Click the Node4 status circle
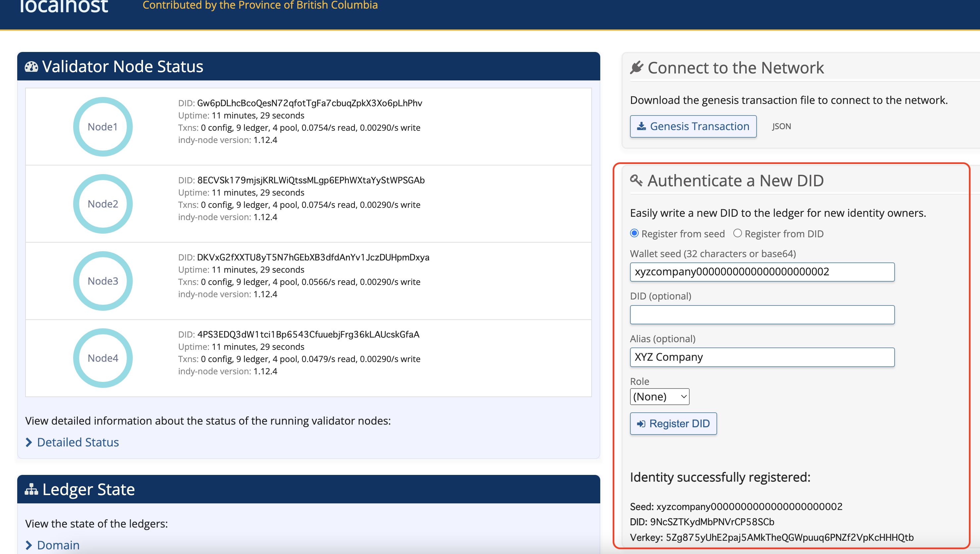980x554 pixels. coord(103,358)
